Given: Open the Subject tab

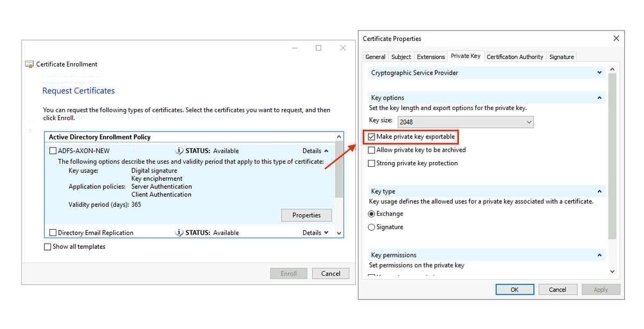Looking at the screenshot, I should (401, 57).
